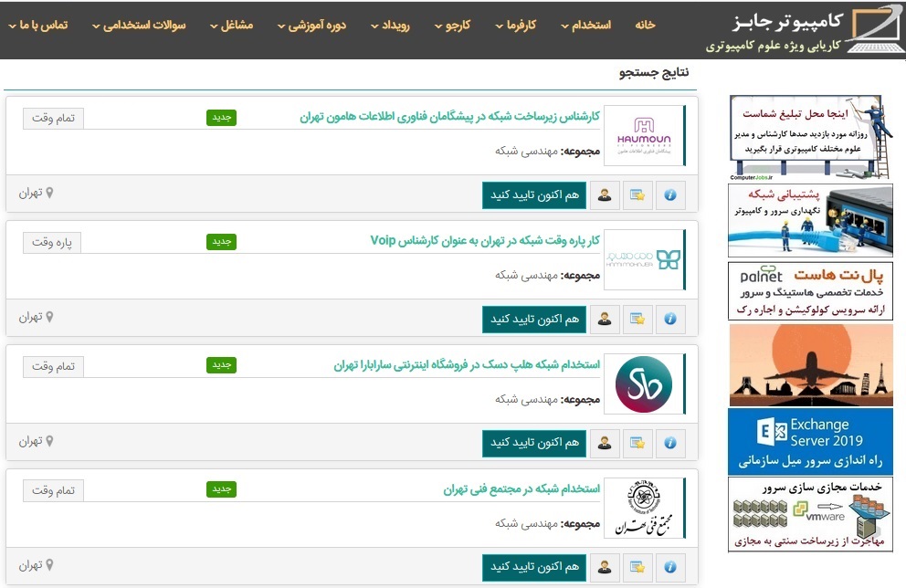Click جدید badge on Voip job
Image resolution: width=906 pixels, height=588 pixels.
point(221,241)
